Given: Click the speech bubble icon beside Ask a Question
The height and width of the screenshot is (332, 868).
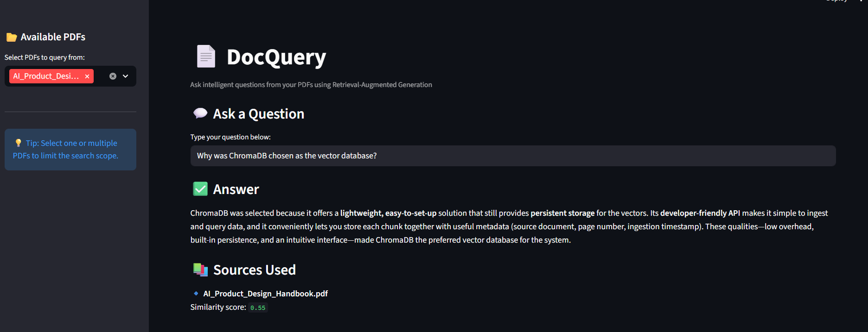Looking at the screenshot, I should click(200, 113).
